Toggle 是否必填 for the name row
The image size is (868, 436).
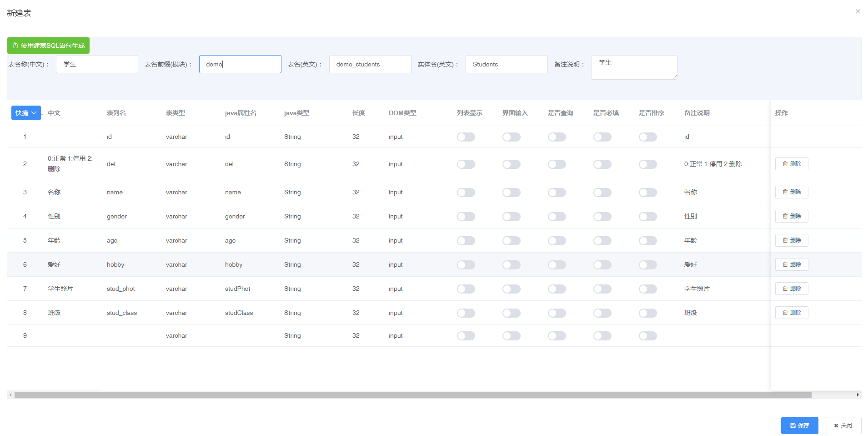[x=602, y=193]
